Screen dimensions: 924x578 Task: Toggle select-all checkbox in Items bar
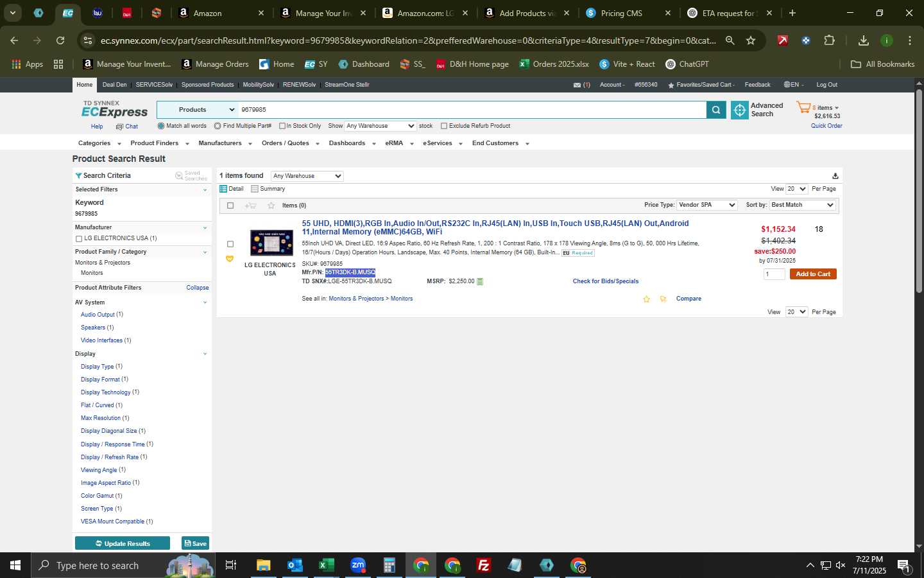pyautogui.click(x=230, y=206)
